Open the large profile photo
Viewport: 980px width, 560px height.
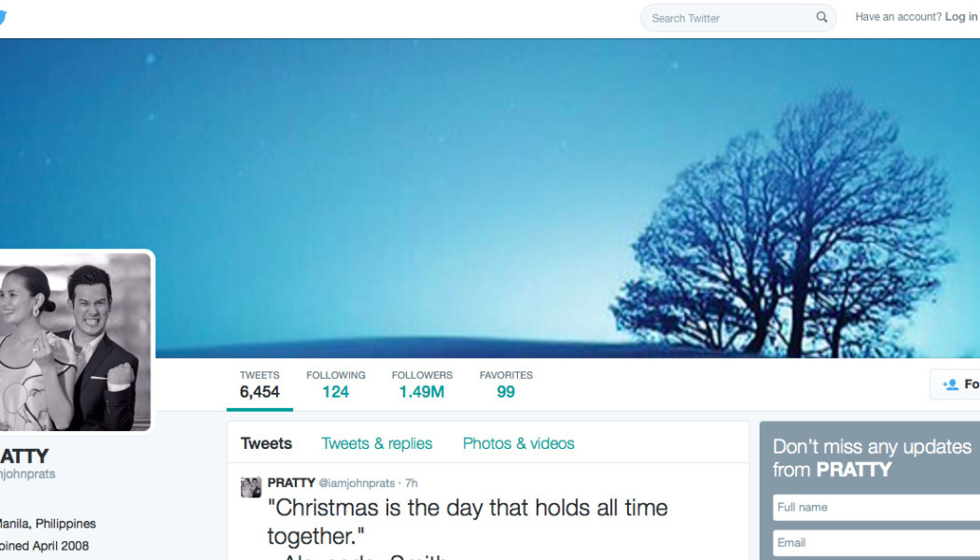click(74, 342)
